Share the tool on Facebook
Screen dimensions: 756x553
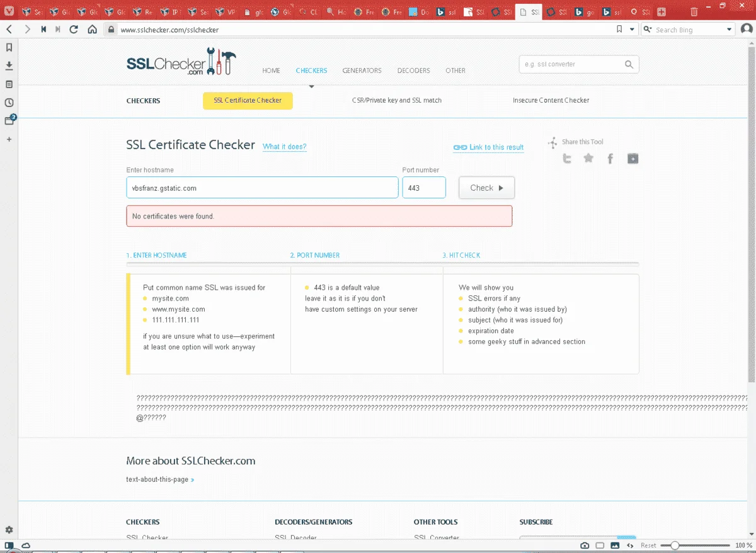[x=610, y=159]
